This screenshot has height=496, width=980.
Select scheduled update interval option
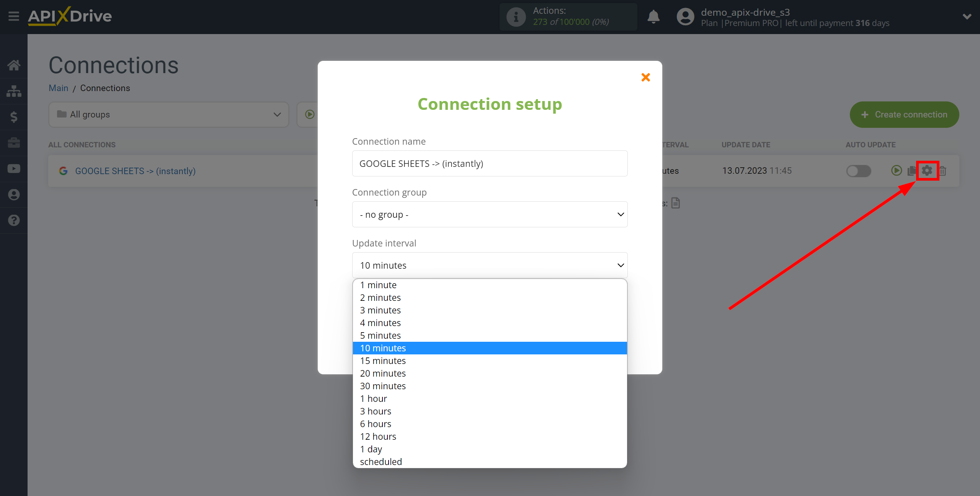(x=380, y=461)
